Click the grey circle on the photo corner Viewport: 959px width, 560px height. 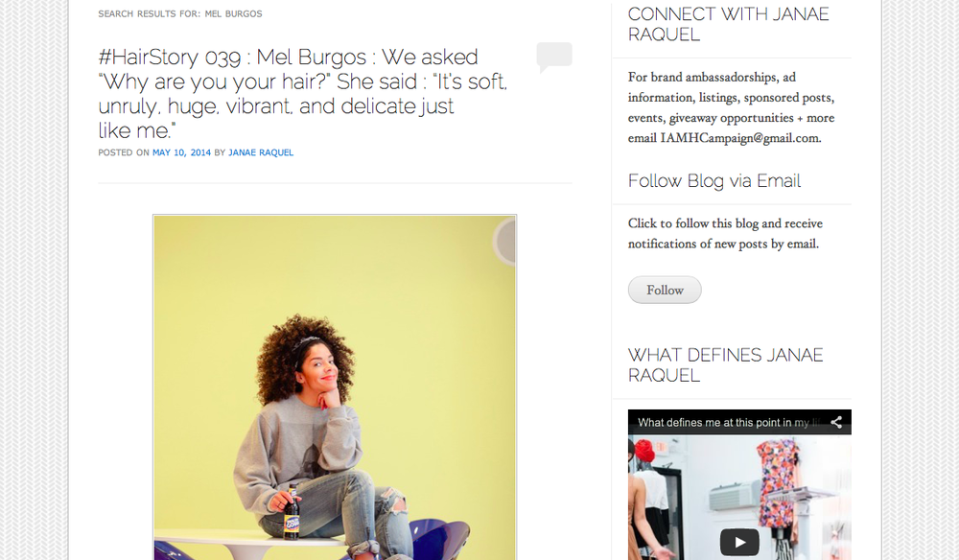[504, 242]
